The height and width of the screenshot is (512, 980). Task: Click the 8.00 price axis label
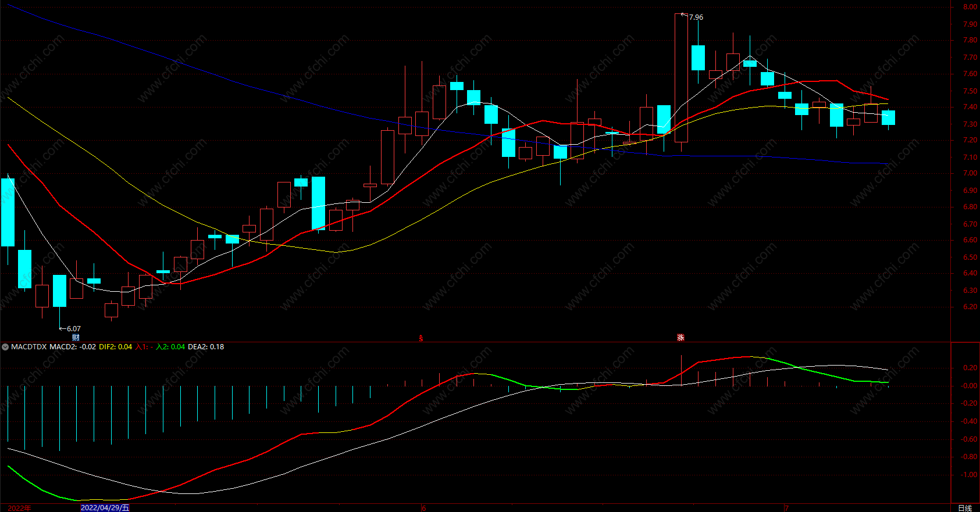click(970, 7)
